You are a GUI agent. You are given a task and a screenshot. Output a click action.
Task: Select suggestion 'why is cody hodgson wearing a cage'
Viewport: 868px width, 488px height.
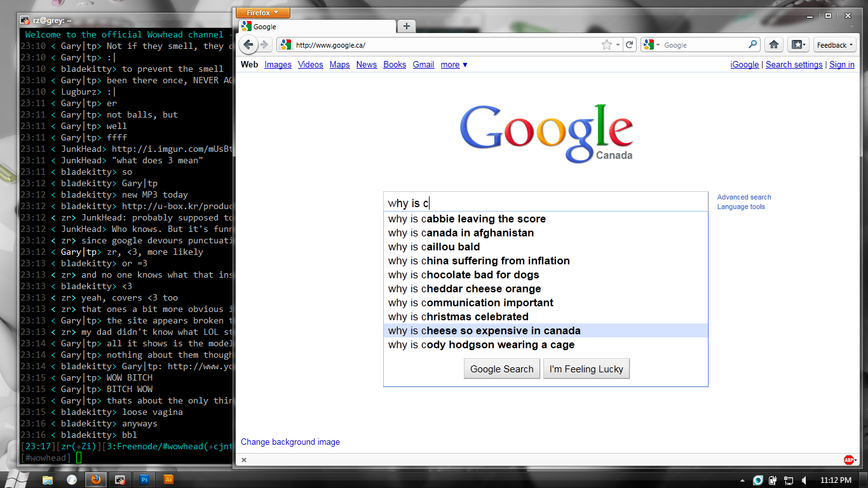[545, 344]
